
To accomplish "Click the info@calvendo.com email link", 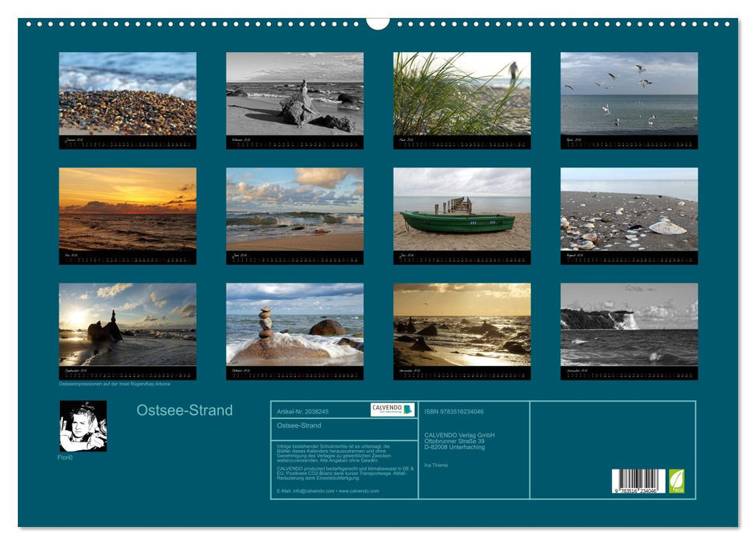I will (315, 490).
